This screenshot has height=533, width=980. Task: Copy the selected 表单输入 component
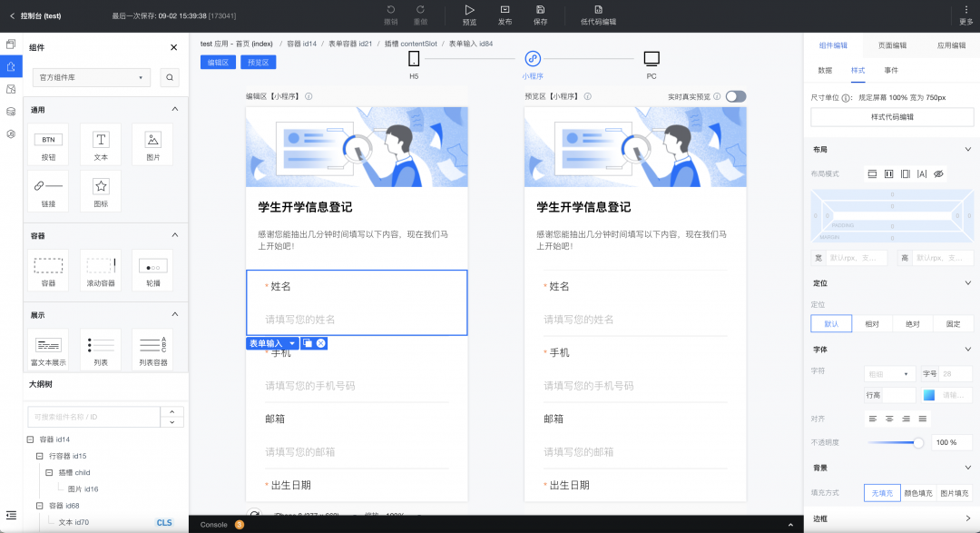308,343
